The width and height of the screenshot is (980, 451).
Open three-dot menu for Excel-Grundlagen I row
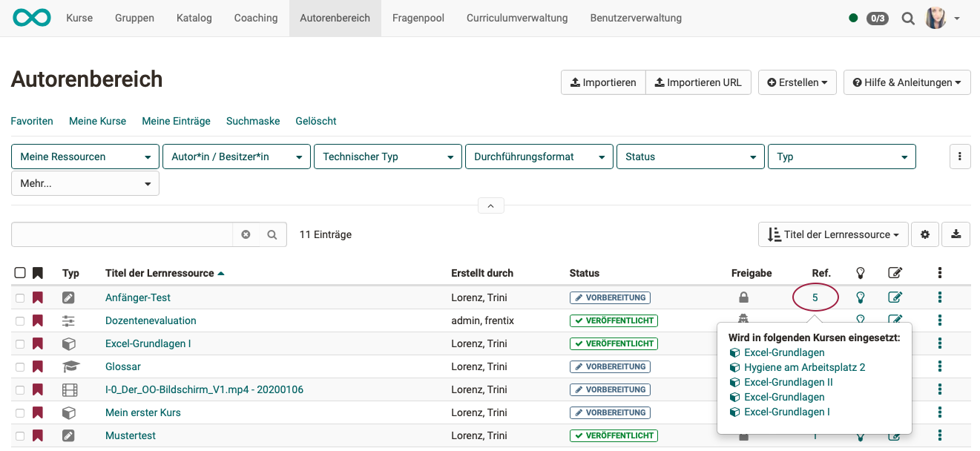pyautogui.click(x=940, y=343)
